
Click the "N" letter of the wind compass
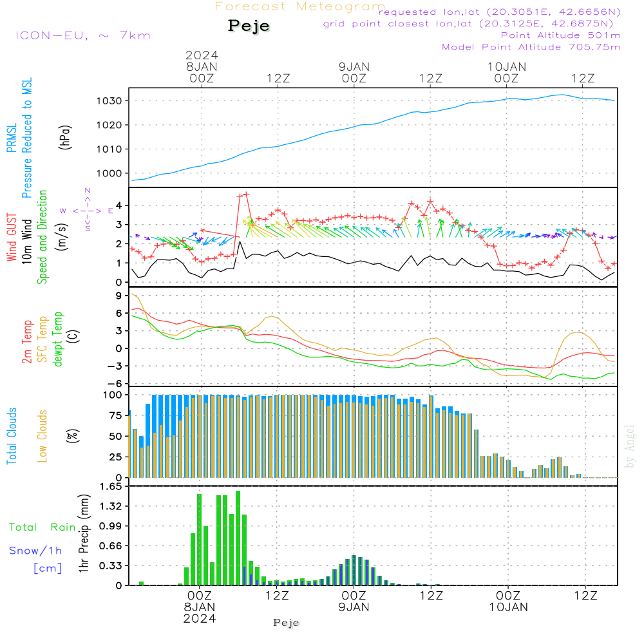coord(88,191)
